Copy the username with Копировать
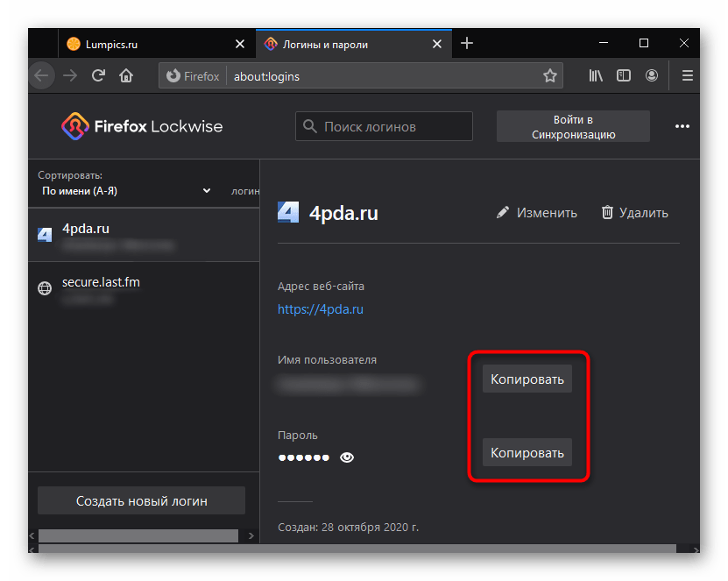Image resolution: width=728 pixels, height=581 pixels. coord(527,379)
